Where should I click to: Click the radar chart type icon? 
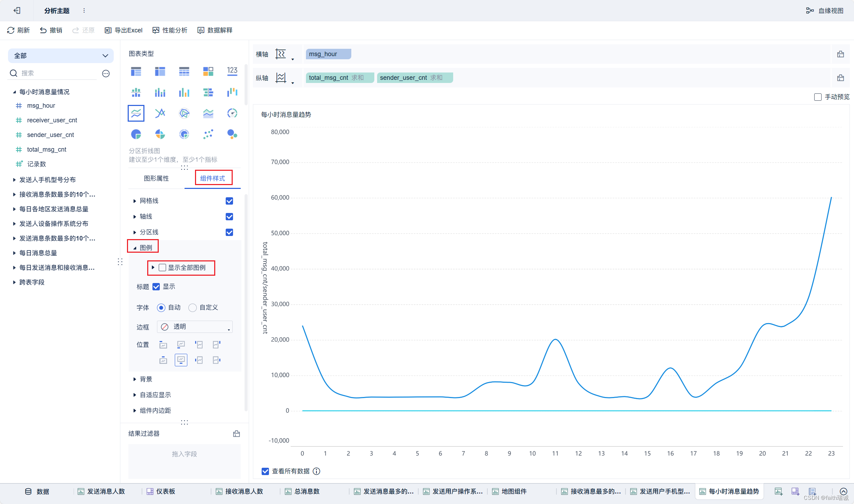click(184, 113)
